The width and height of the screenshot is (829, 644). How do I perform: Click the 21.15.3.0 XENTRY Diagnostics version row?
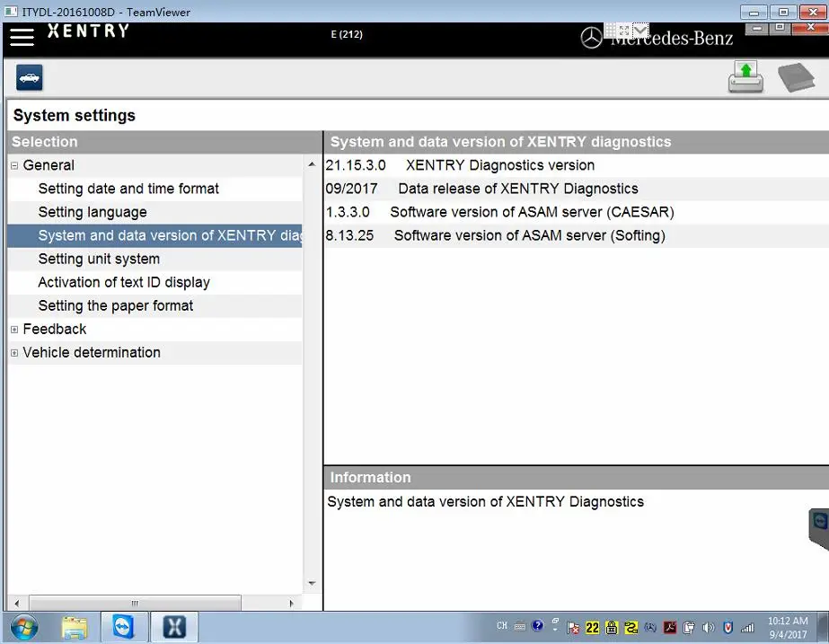[x=577, y=165]
